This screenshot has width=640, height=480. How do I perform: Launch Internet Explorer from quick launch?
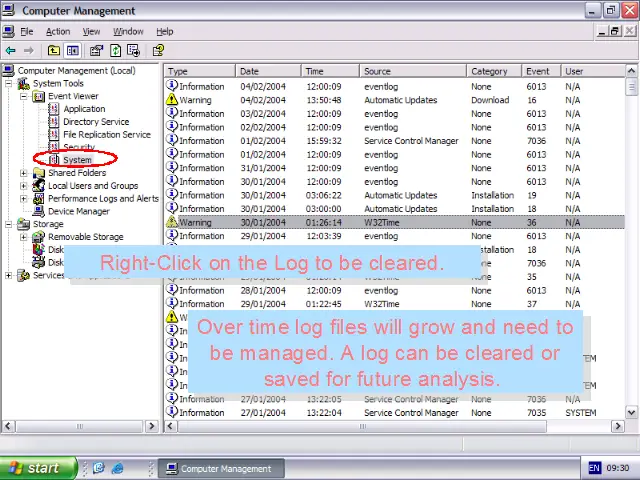[118, 468]
